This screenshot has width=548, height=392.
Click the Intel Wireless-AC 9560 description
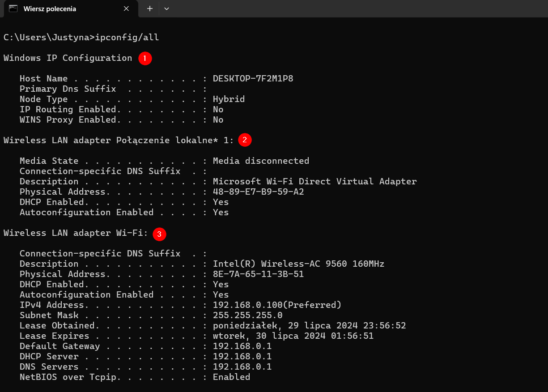pos(298,264)
